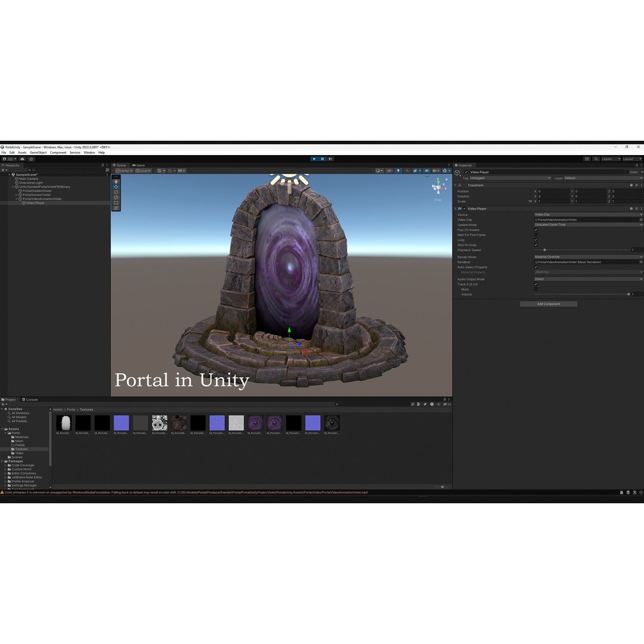The height and width of the screenshot is (644, 644).
Task: Select the Move tool in the Scene toolbar
Action: [x=116, y=187]
